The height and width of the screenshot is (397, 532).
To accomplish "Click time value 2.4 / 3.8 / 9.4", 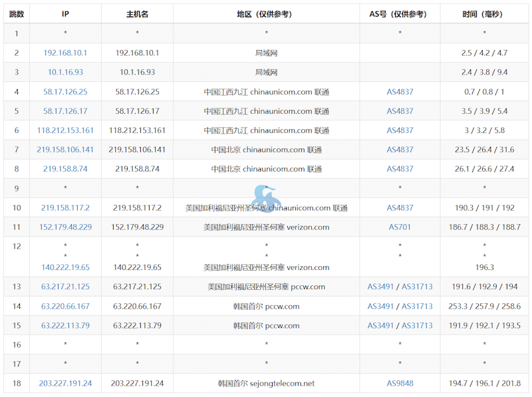I will [484, 72].
